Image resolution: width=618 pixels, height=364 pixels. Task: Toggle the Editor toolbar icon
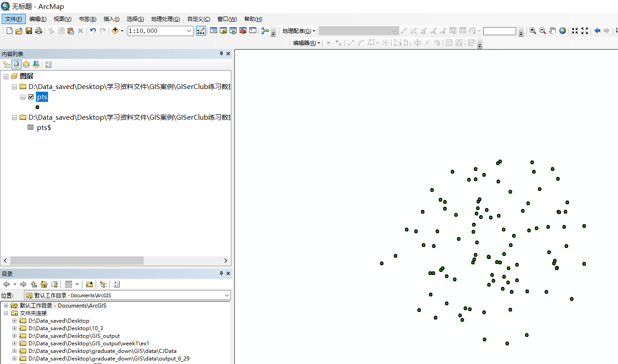tap(201, 31)
